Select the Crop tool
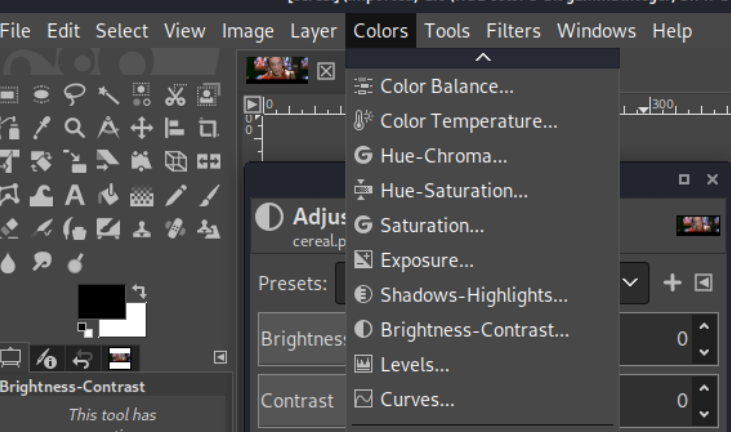 pyautogui.click(x=208, y=128)
